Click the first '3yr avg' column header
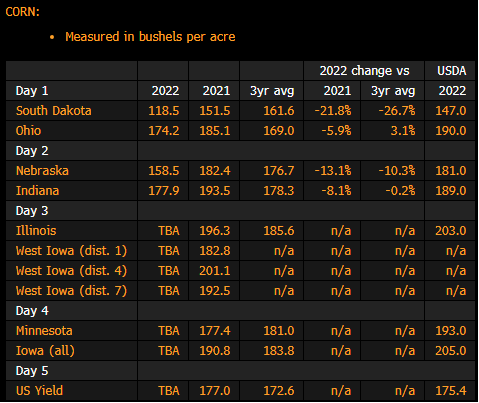The width and height of the screenshot is (479, 403). [x=272, y=91]
